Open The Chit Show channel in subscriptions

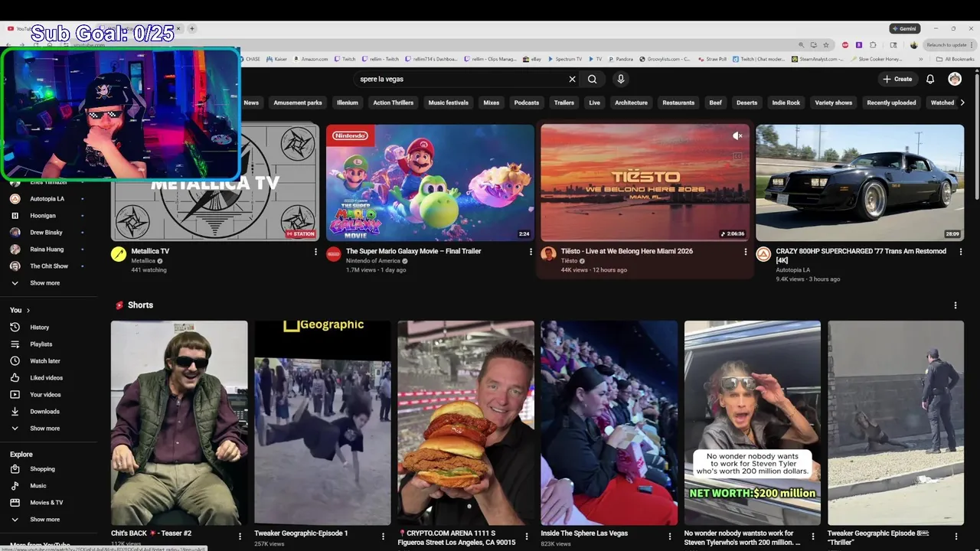[49, 266]
